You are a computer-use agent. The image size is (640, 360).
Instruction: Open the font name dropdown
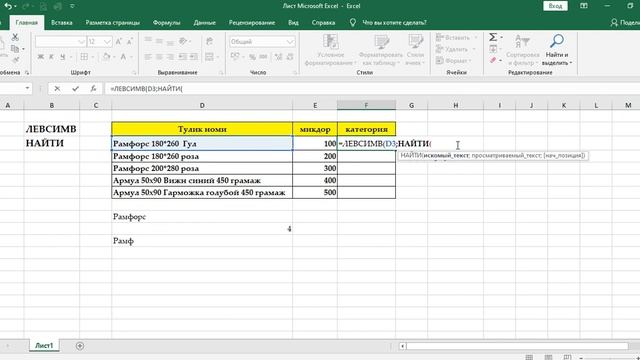81,42
